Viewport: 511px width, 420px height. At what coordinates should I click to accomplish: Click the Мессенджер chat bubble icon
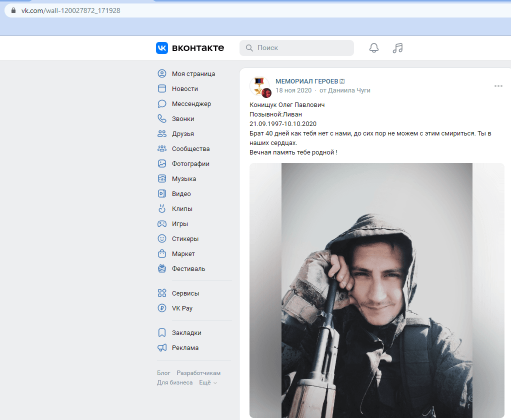pos(162,103)
